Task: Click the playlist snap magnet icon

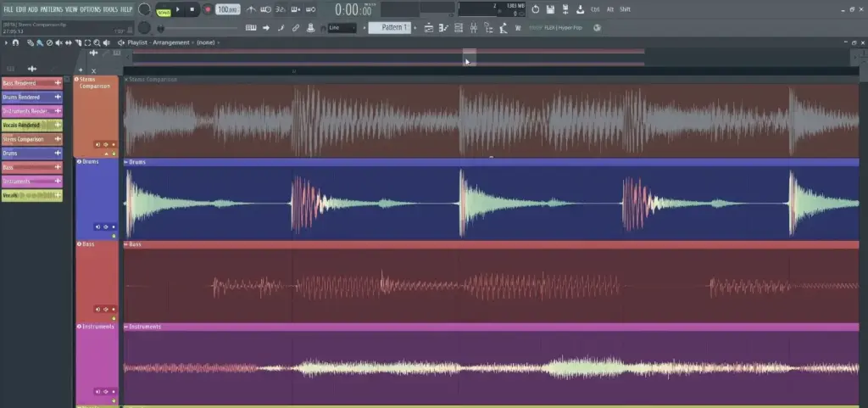Action: pyautogui.click(x=16, y=42)
